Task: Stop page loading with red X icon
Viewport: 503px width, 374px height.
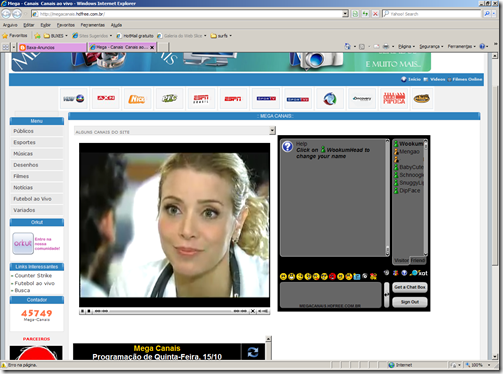Action: coord(375,14)
